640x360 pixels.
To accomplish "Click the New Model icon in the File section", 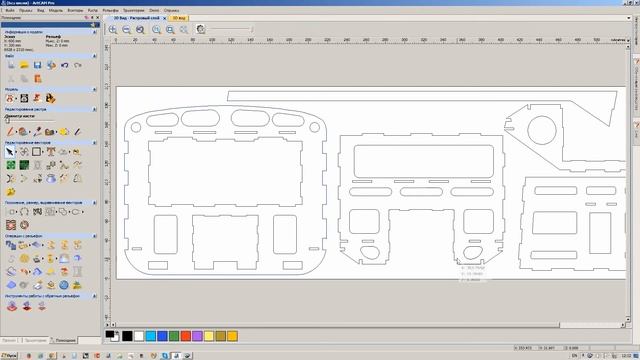I will click(11, 65).
